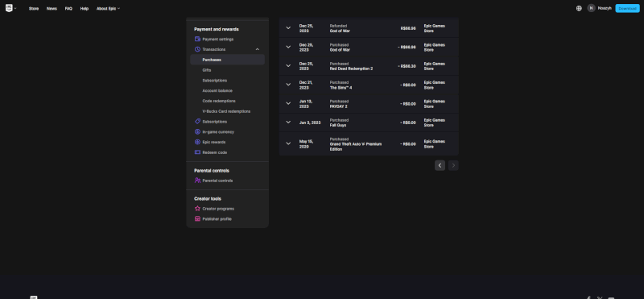Click the Payment settings wallet icon
Image resolution: width=644 pixels, height=299 pixels.
point(197,39)
